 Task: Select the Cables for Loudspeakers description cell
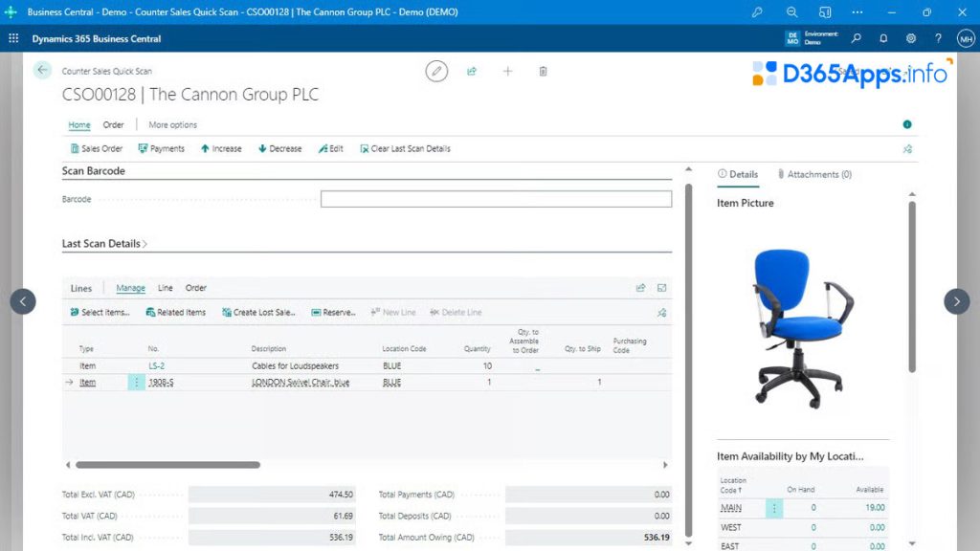(295, 366)
